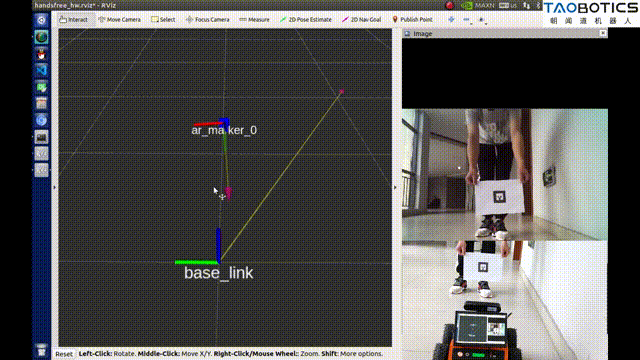
Task: Pick the Measure tool
Action: [254, 19]
